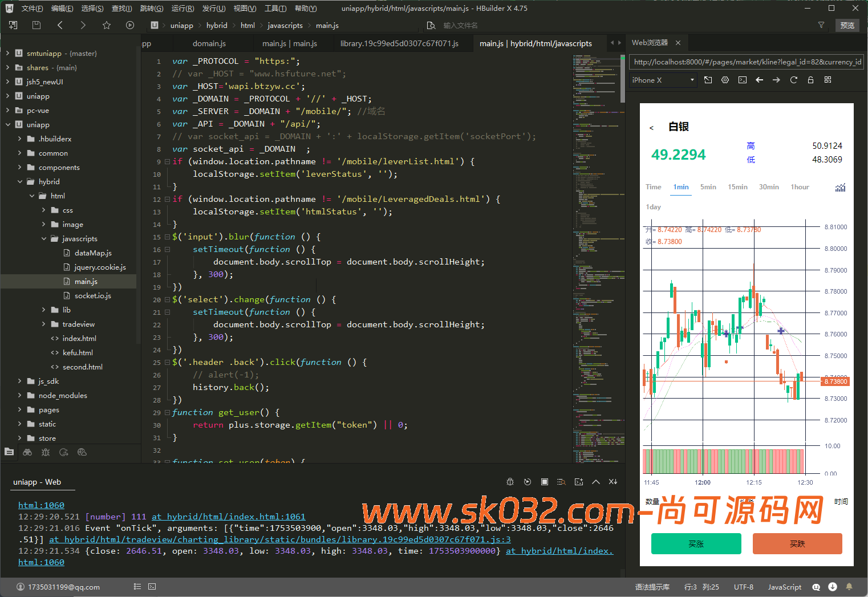Click the star bookmark icon in toolbar
Screen dimensions: 868x597
coord(107,25)
